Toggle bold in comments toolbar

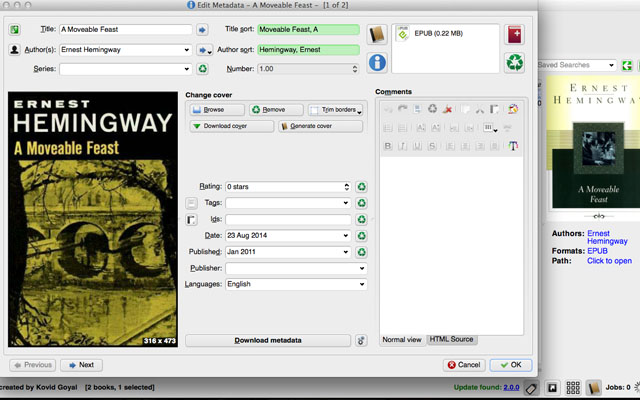[388, 146]
